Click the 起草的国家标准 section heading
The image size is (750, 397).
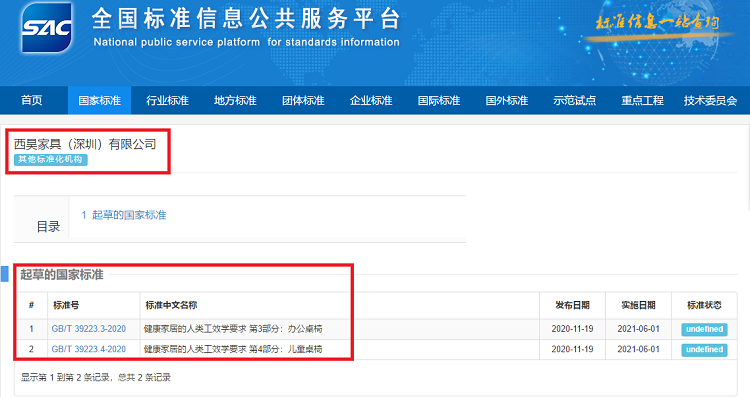click(x=62, y=275)
